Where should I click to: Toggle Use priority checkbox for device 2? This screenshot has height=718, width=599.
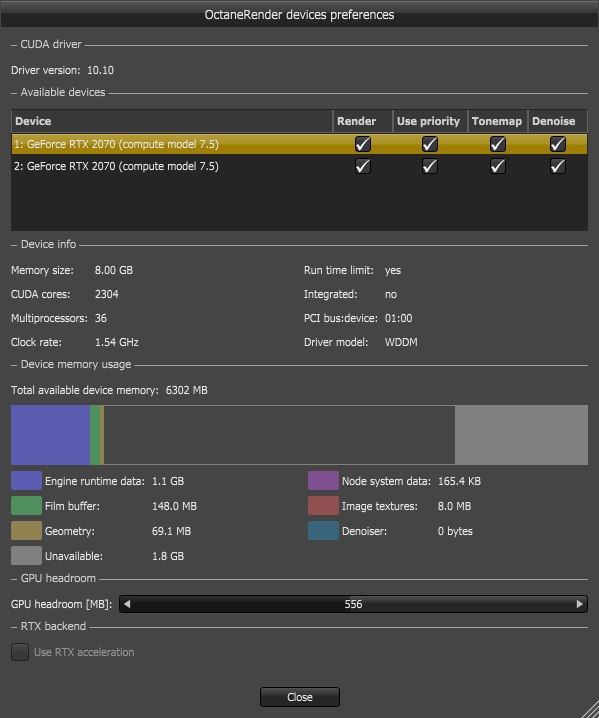[430, 166]
